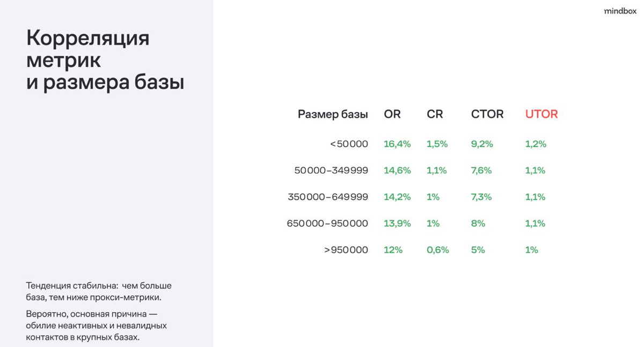Click the 'Размер базы' column header
The width and height of the screenshot is (644, 347).
pos(333,114)
